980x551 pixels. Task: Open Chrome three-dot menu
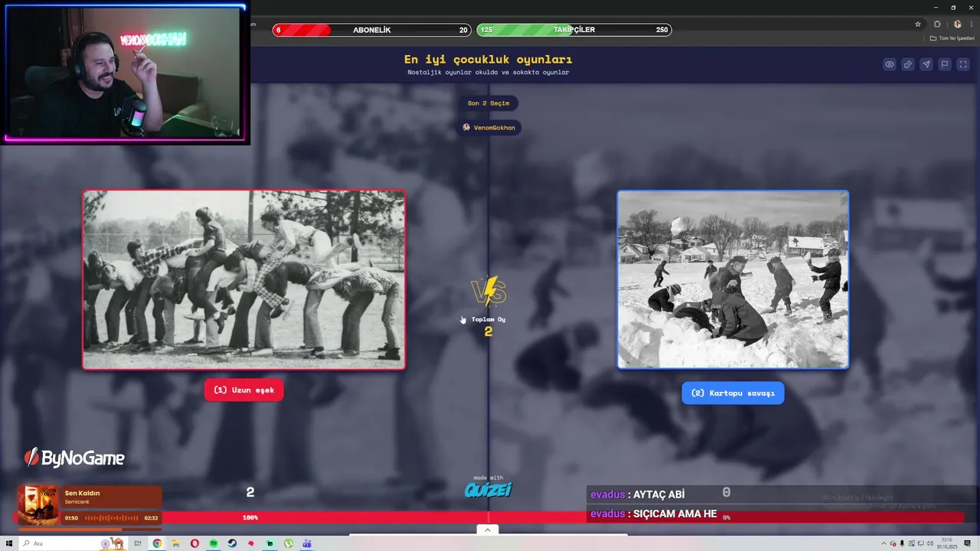tap(971, 24)
